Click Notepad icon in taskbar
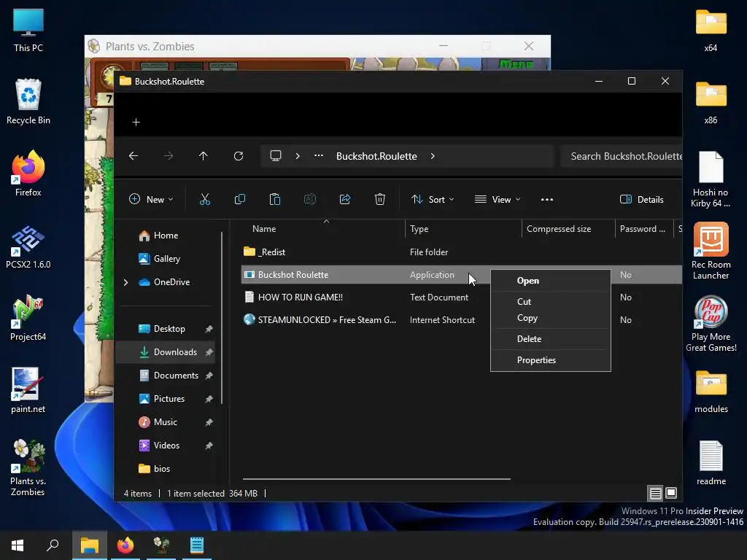 197,545
